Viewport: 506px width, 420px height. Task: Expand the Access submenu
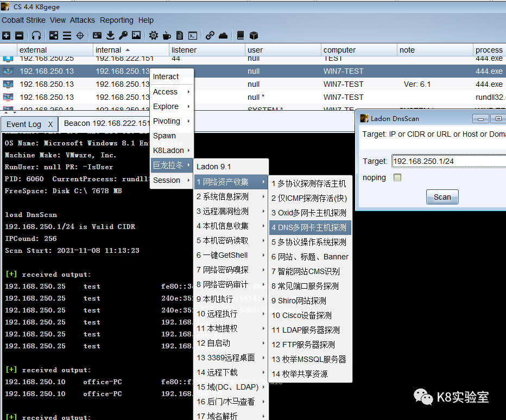click(172, 92)
